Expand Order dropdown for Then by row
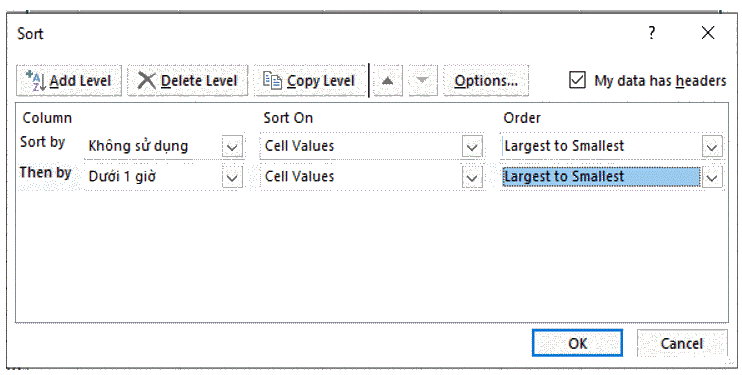 (712, 178)
